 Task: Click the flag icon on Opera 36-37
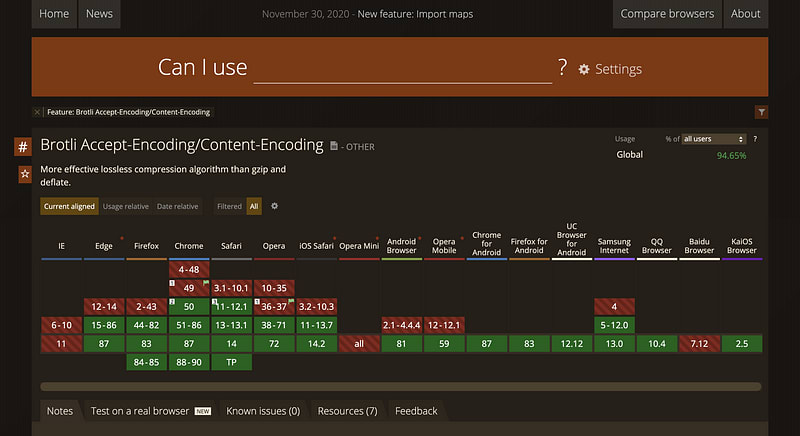coord(291,301)
